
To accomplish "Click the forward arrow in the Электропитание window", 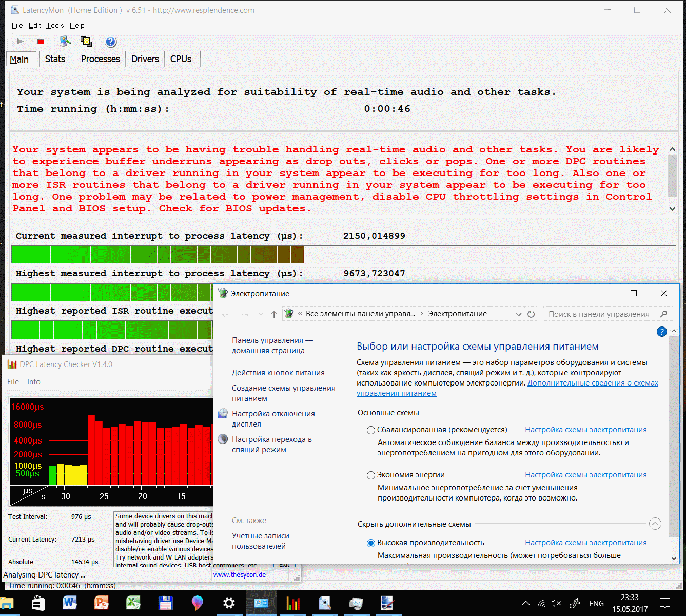I will coord(245,314).
